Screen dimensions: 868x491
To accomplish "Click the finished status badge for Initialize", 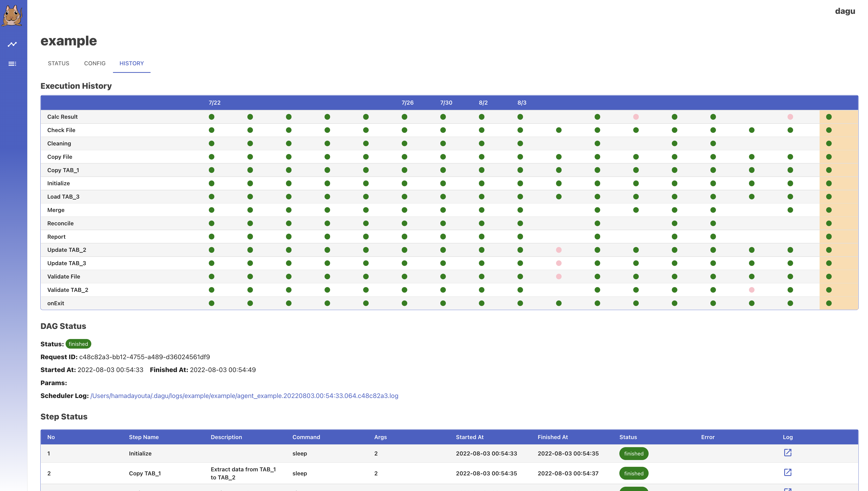I will (x=633, y=453).
